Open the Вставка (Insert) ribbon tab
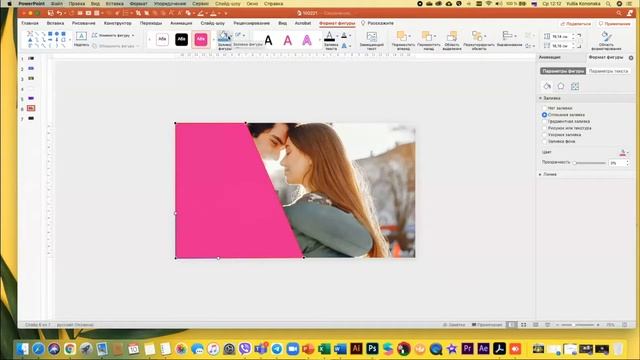The width and height of the screenshot is (640, 360). click(x=55, y=23)
